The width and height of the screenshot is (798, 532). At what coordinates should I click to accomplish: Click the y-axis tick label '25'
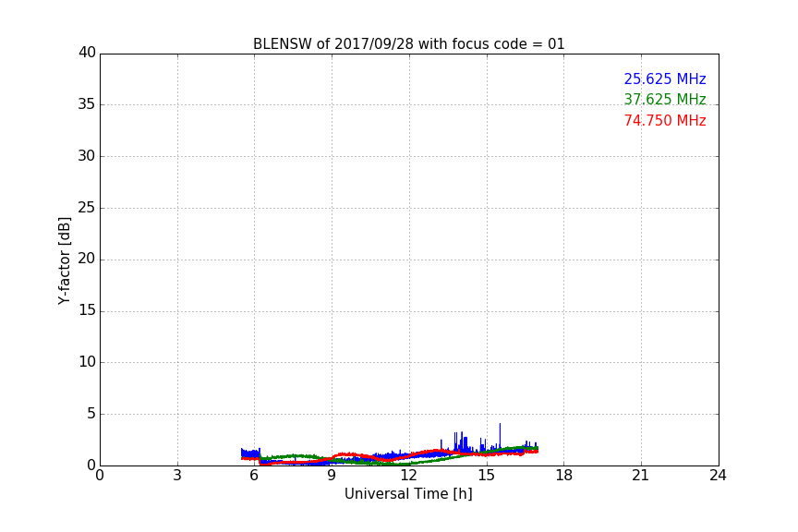87,208
